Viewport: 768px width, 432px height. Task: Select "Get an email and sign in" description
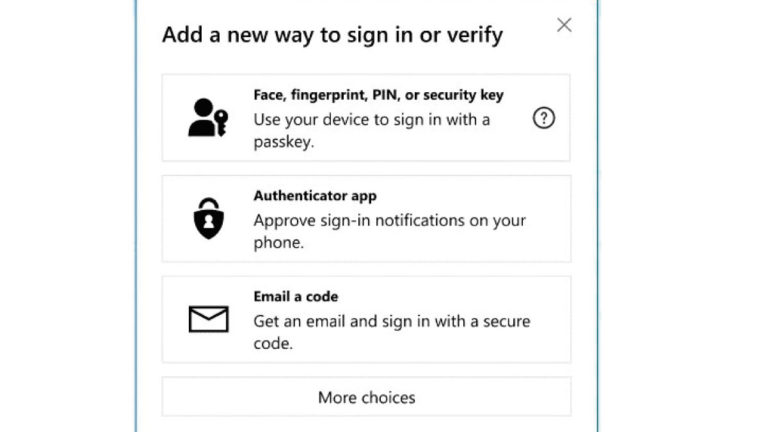[391, 321]
